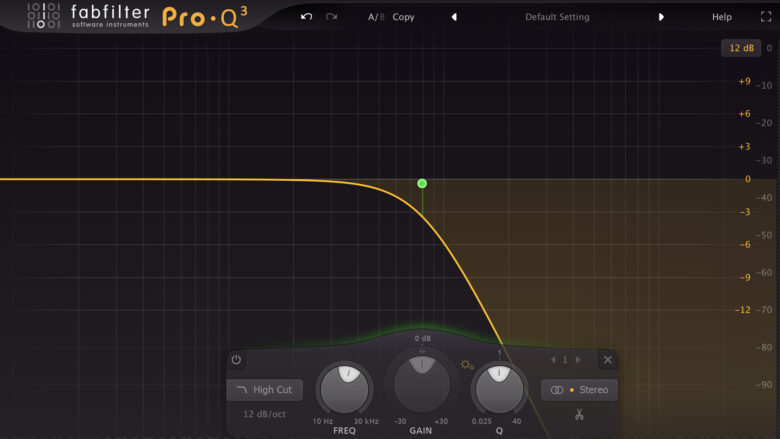The width and height of the screenshot is (780, 439).
Task: Click the -12 dB scale label
Action: click(x=742, y=310)
